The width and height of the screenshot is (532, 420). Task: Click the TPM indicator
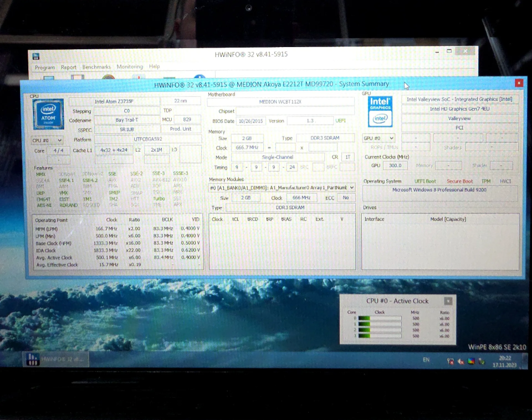pos(486,181)
